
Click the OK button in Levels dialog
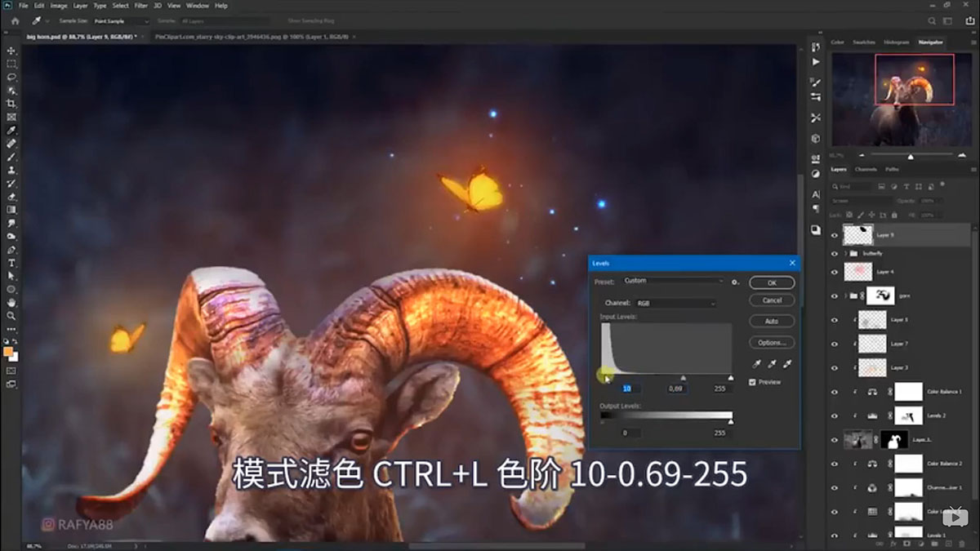pos(771,282)
